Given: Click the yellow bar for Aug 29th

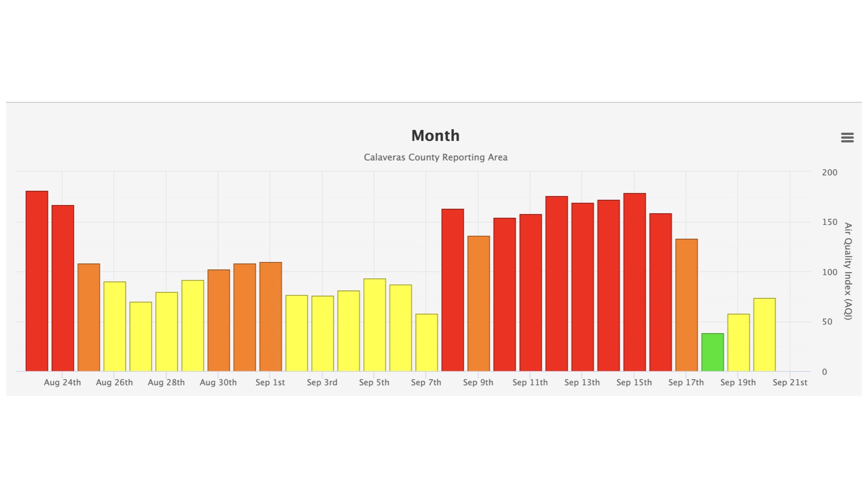Looking at the screenshot, I should [x=193, y=326].
